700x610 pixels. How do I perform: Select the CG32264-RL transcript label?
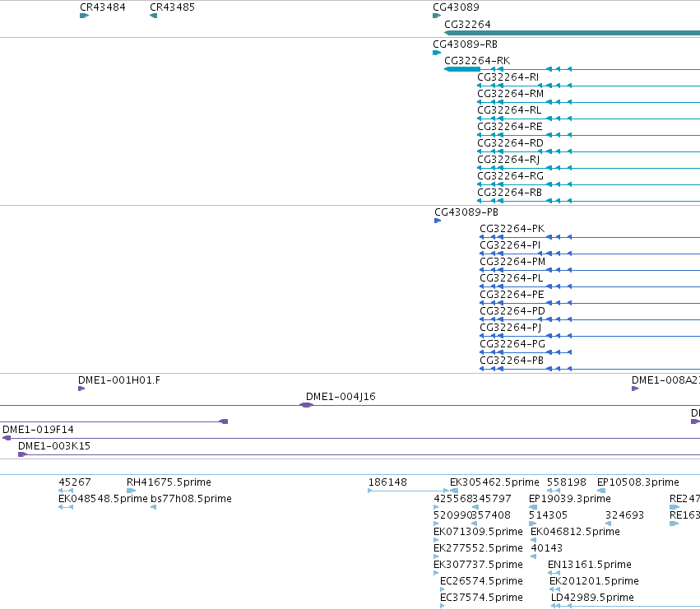click(509, 110)
